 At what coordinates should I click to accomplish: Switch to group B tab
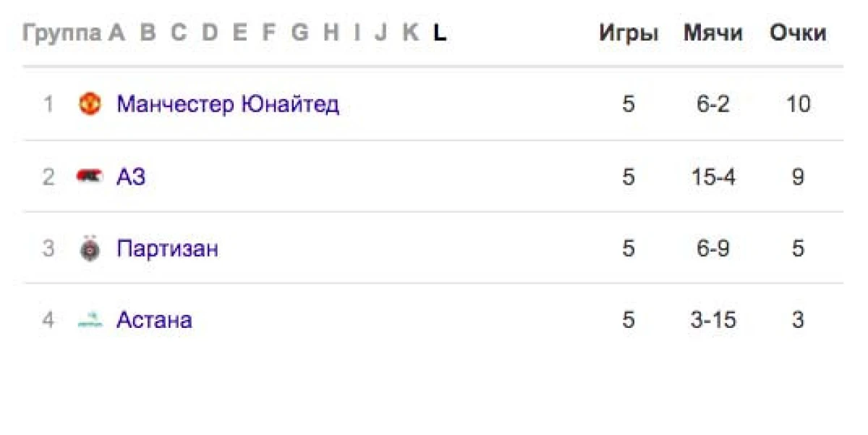click(x=148, y=33)
